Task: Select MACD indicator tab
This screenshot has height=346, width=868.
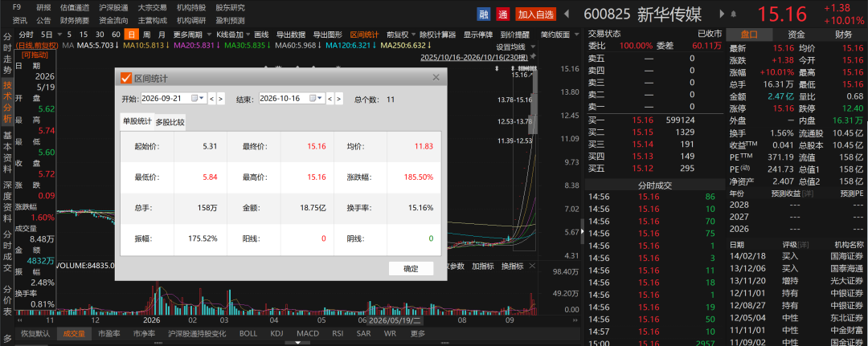Action: pos(307,333)
